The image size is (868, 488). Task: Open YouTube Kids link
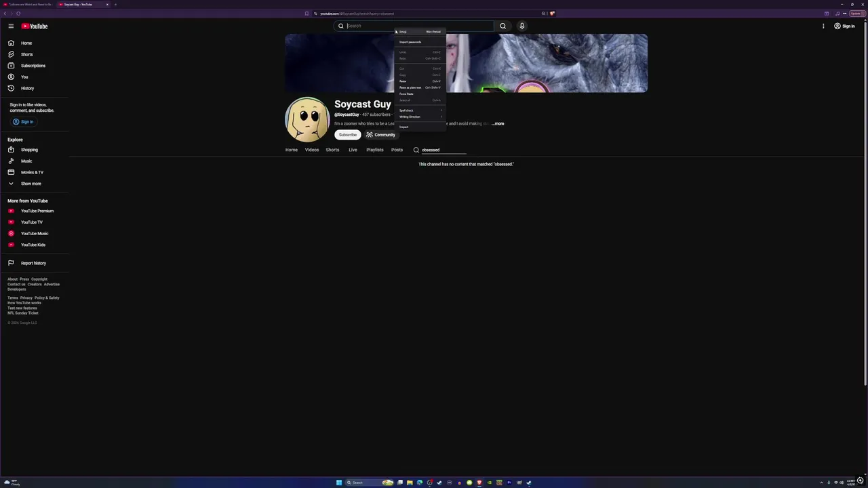click(x=33, y=245)
